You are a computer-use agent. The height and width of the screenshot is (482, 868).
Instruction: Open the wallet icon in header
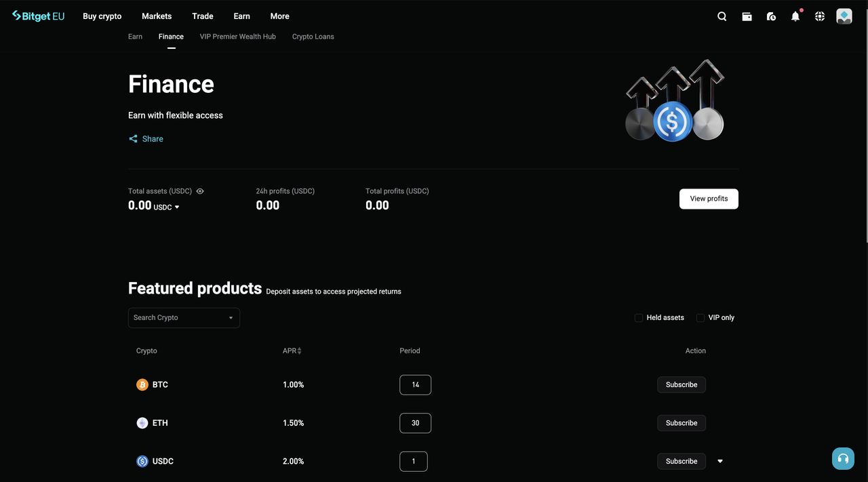tap(747, 16)
